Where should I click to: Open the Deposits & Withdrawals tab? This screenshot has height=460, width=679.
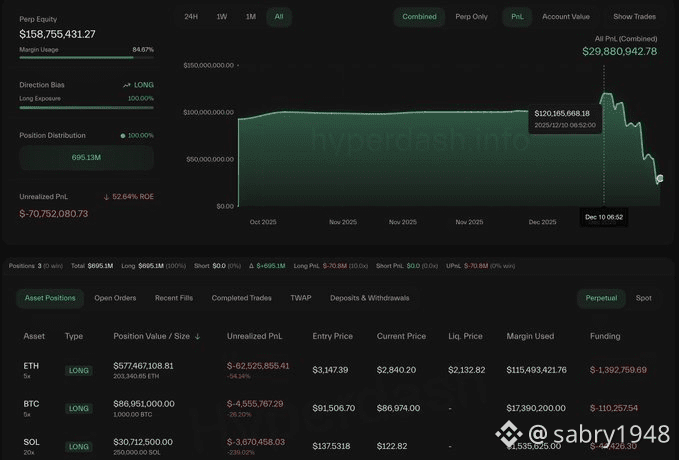[369, 298]
